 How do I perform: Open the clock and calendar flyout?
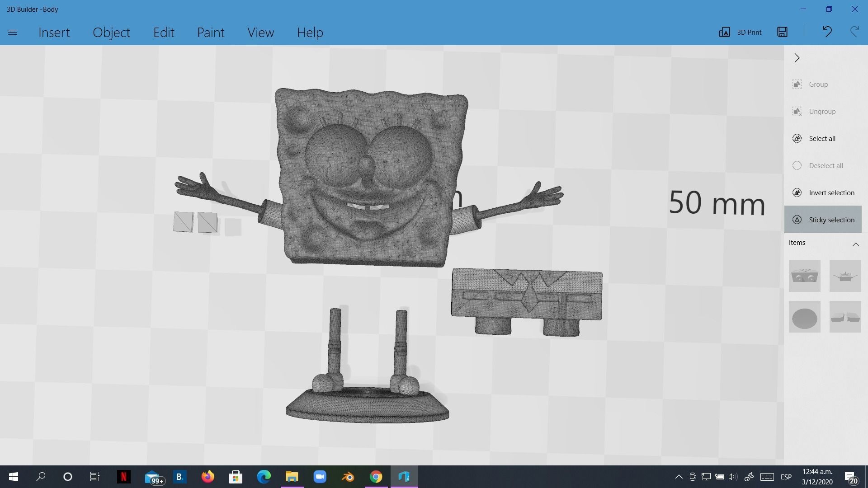(x=817, y=477)
